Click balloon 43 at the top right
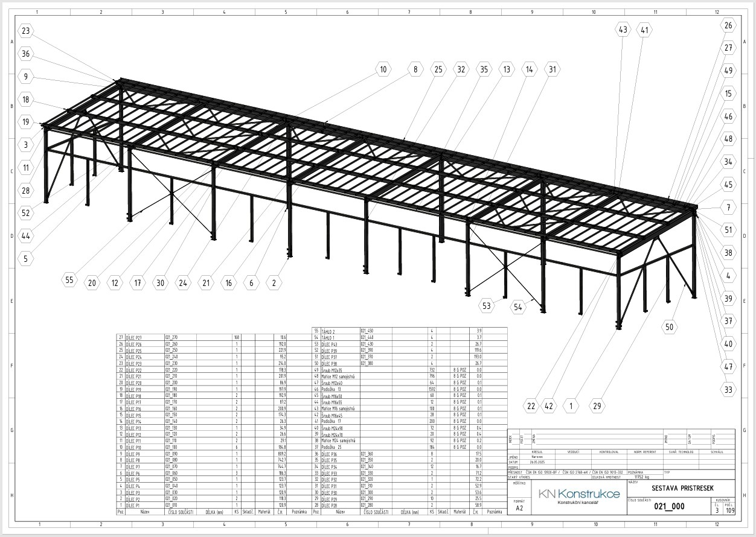The width and height of the screenshot is (756, 537). tap(623, 29)
